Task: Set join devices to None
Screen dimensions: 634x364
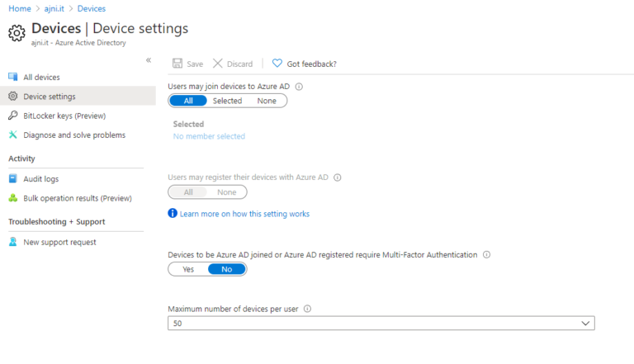Action: click(x=267, y=101)
